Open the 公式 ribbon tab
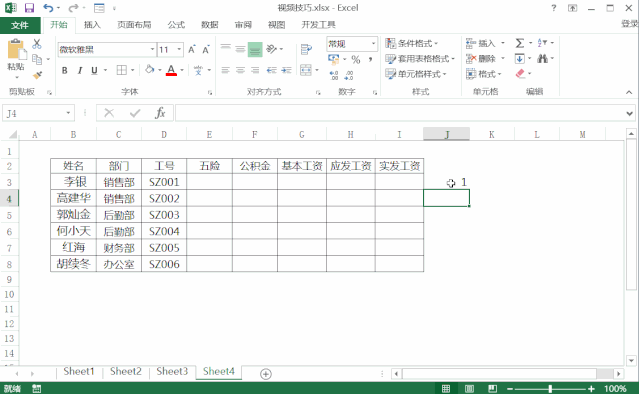Viewport: 639px width, 394px height. (x=176, y=25)
